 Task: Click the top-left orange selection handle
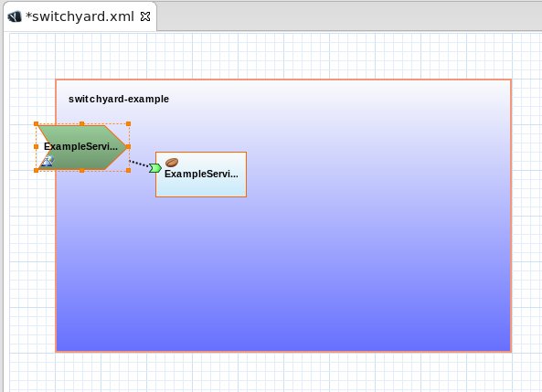[36, 123]
